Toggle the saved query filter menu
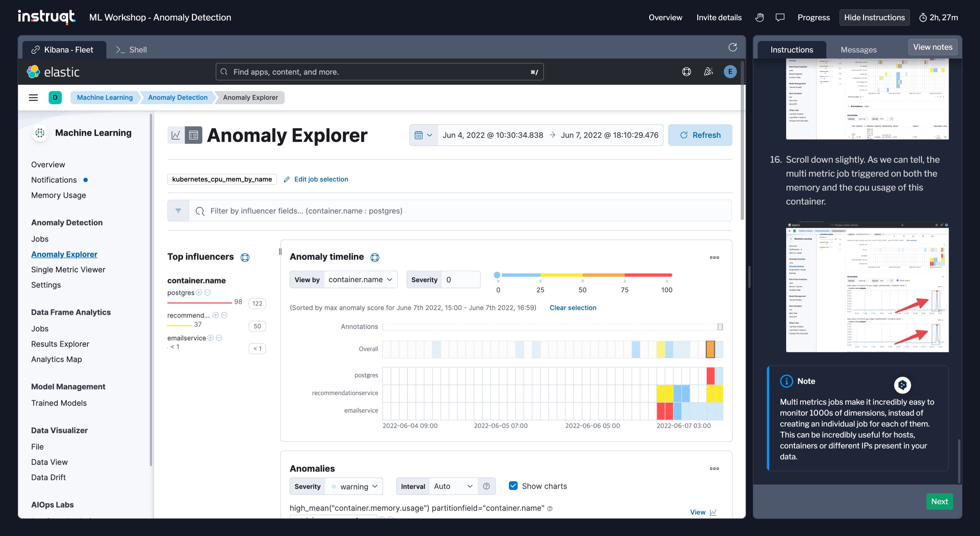Image resolution: width=980 pixels, height=536 pixels. [x=178, y=211]
